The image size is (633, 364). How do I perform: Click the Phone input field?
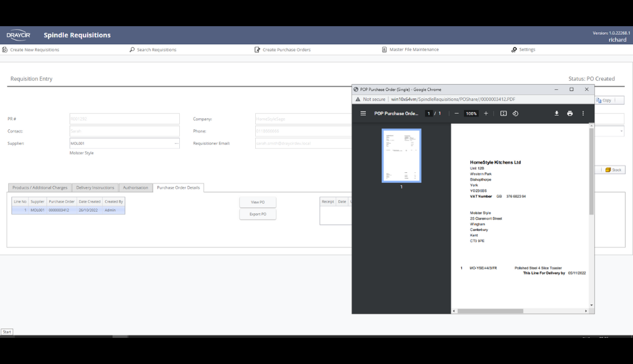(304, 131)
